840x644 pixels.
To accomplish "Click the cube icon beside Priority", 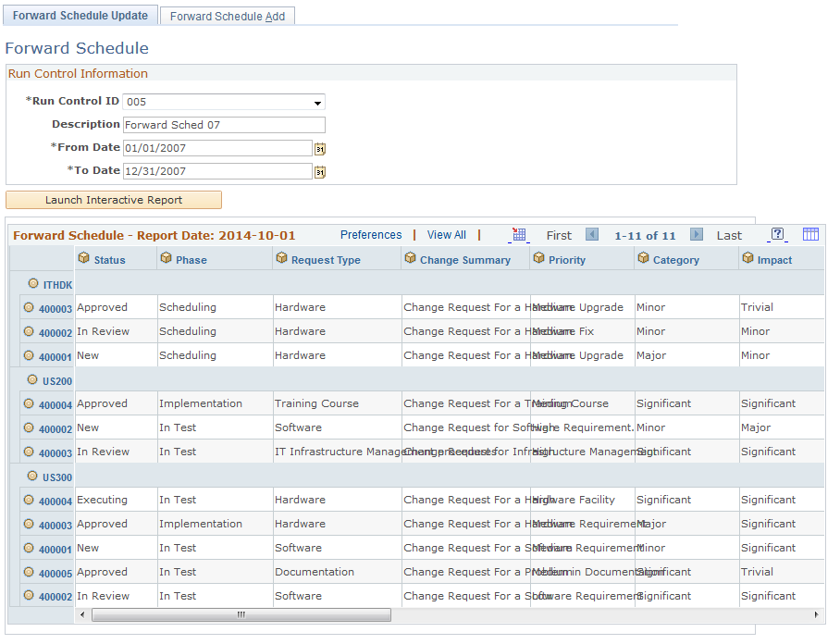I will pos(539,258).
